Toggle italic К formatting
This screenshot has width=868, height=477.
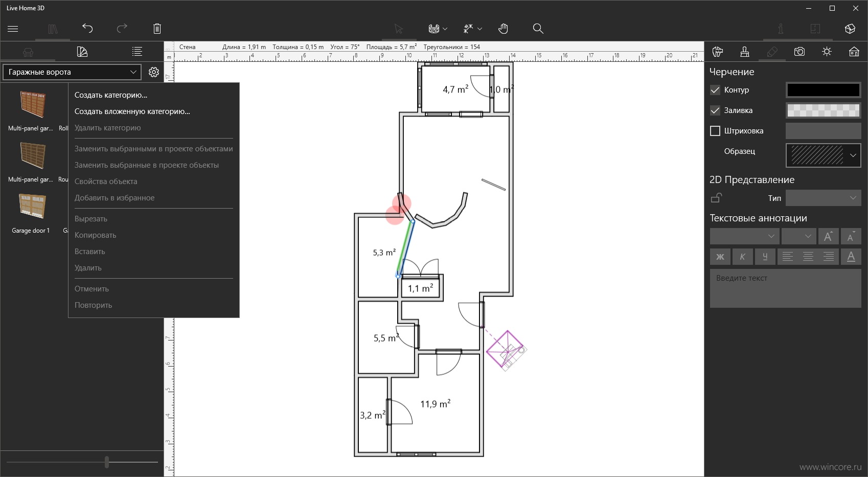click(743, 257)
